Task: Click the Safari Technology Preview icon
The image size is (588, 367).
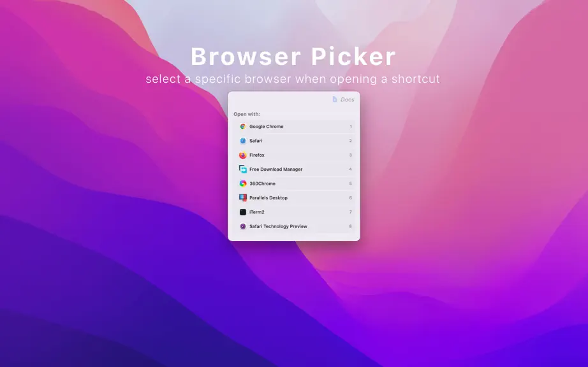Action: tap(243, 226)
